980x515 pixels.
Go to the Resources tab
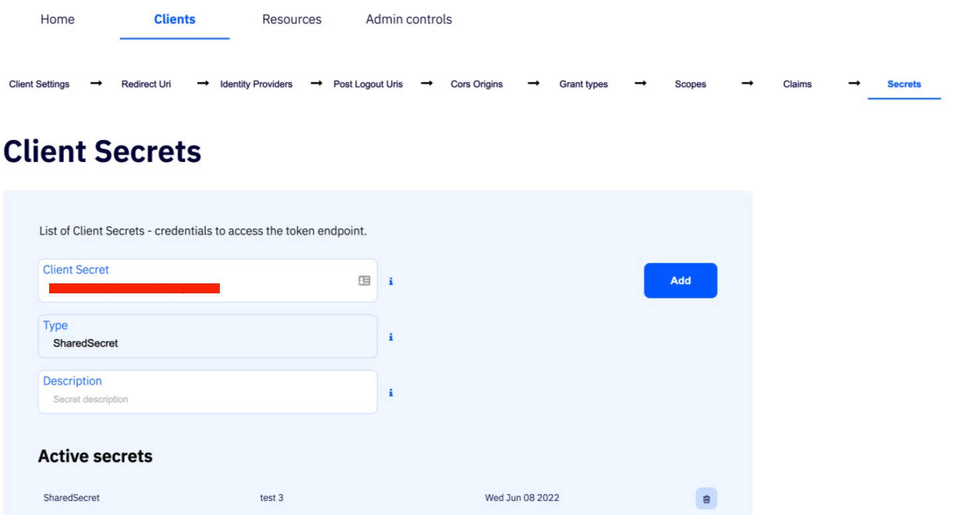click(x=291, y=19)
